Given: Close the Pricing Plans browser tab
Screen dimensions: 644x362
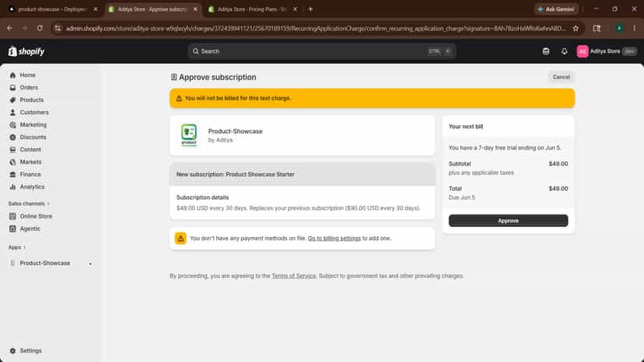Looking at the screenshot, I should (295, 9).
